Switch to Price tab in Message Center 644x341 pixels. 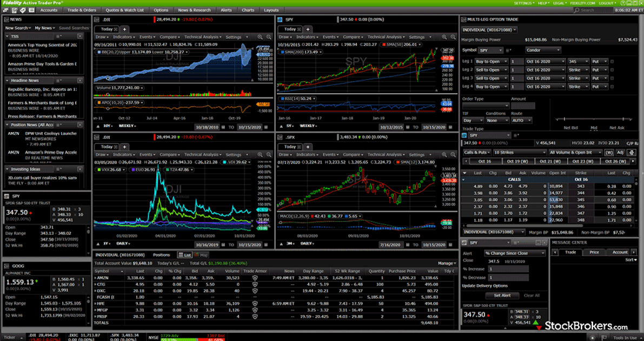[594, 252]
